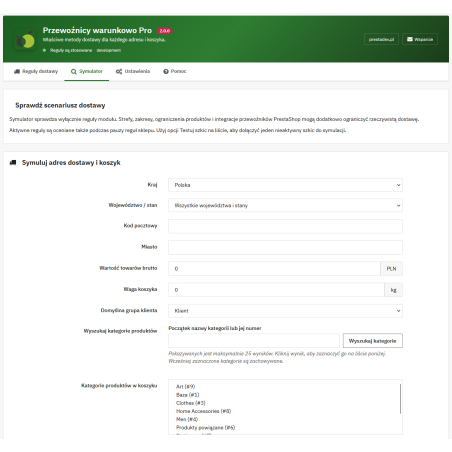Screen dimensions: 452x452
Task: Click the truck icon beside Symuluj adres heading
Action: (13, 163)
